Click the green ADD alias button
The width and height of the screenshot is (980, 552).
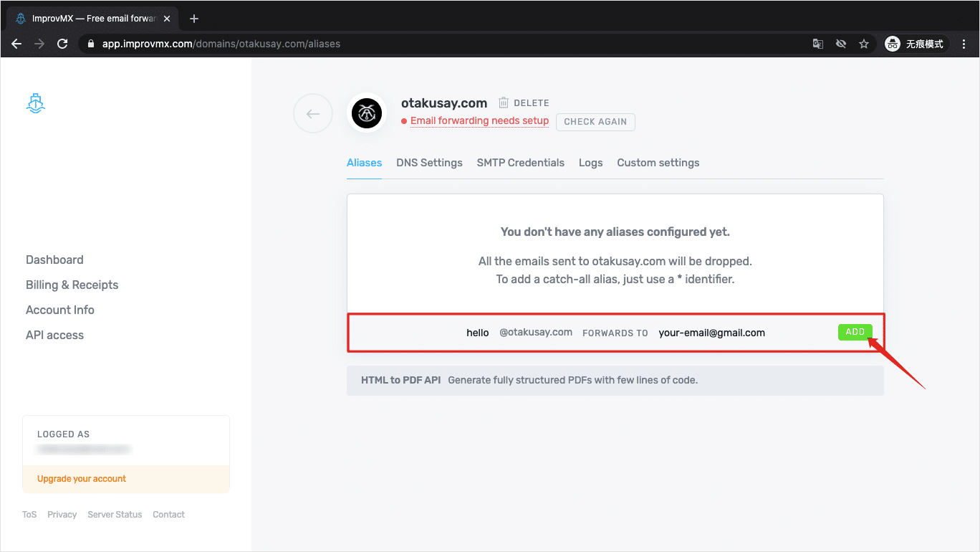(855, 332)
